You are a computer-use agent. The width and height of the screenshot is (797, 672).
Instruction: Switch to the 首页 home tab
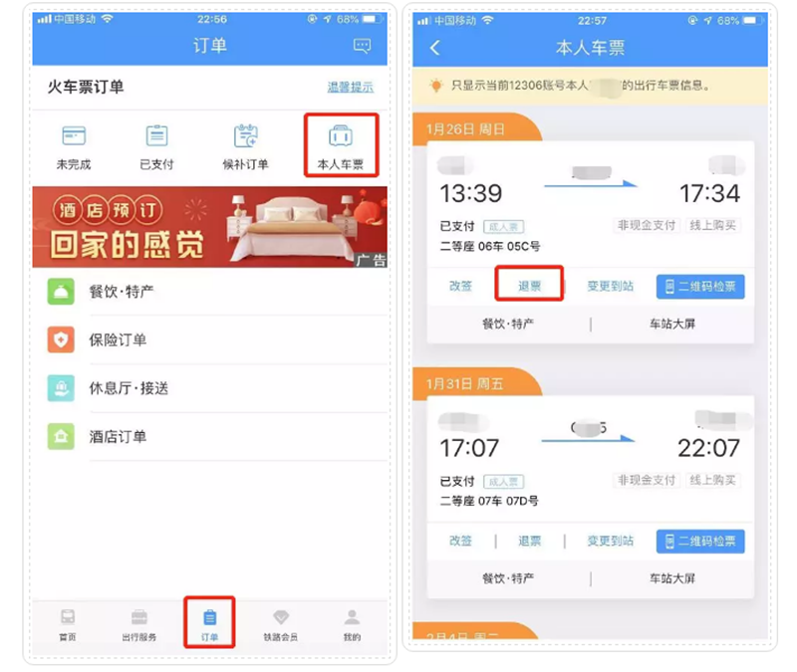[68, 625]
